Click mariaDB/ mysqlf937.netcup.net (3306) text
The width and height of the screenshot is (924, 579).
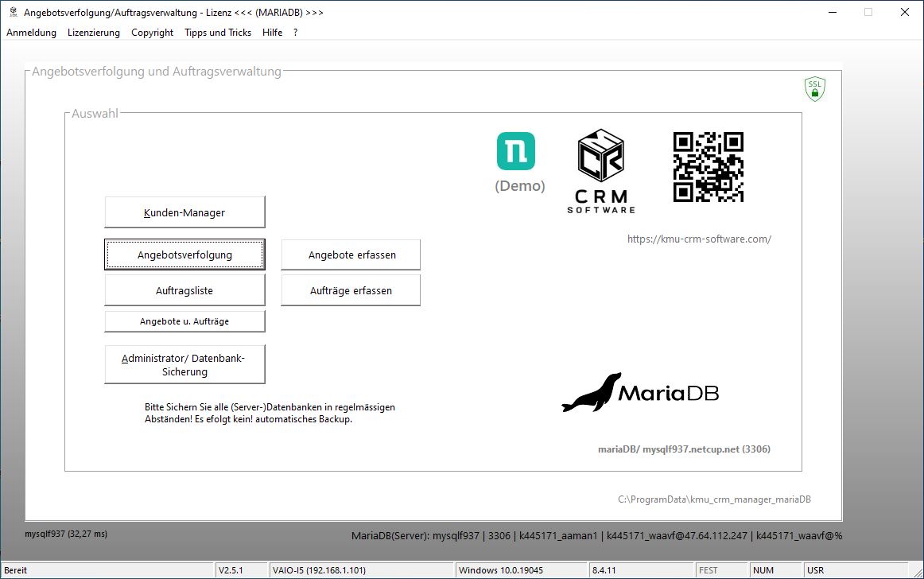pyautogui.click(x=684, y=449)
